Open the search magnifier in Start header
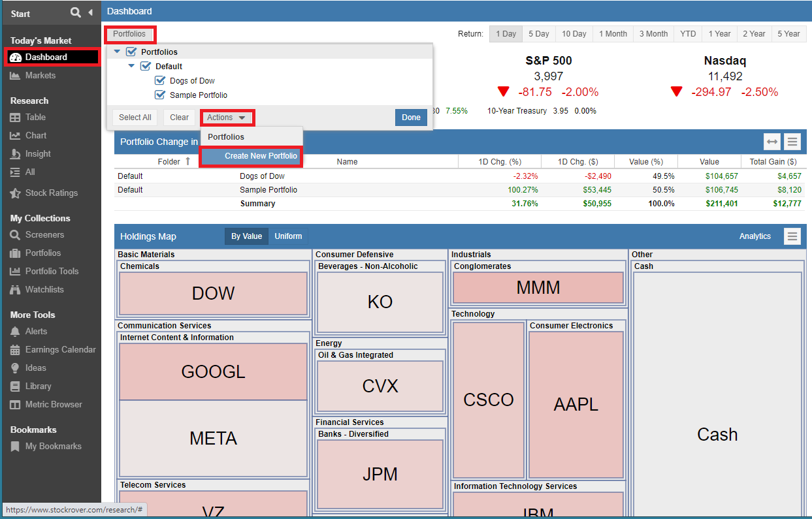The image size is (812, 519). point(76,12)
